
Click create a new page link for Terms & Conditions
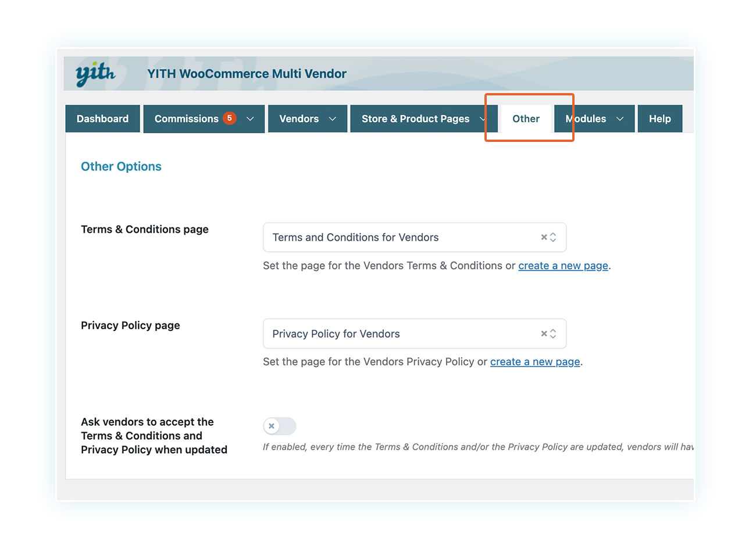tap(563, 266)
